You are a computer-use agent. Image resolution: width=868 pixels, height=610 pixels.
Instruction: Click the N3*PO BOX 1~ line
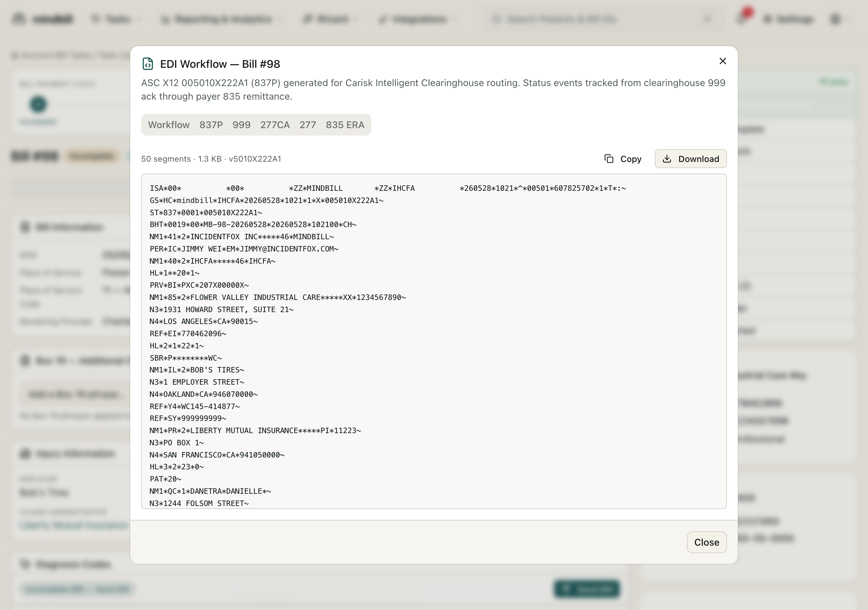click(177, 443)
